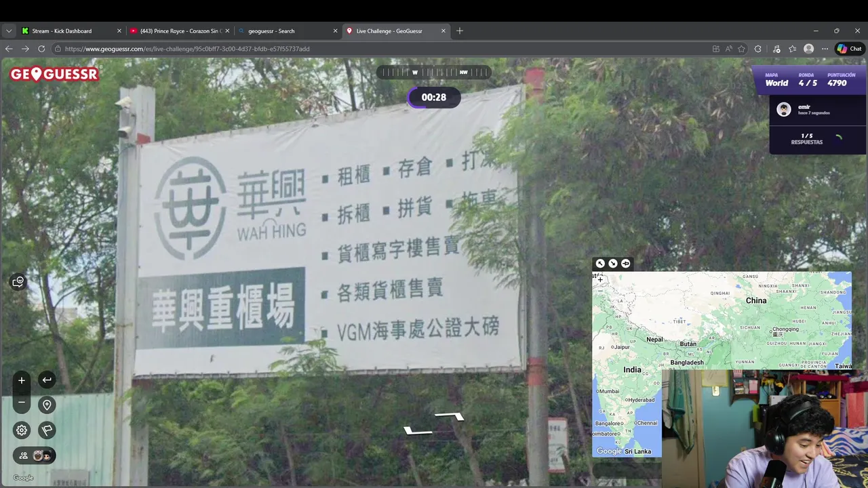Image resolution: width=868 pixels, height=488 pixels.
Task: Click Chongqing on the guess map
Action: pyautogui.click(x=785, y=329)
